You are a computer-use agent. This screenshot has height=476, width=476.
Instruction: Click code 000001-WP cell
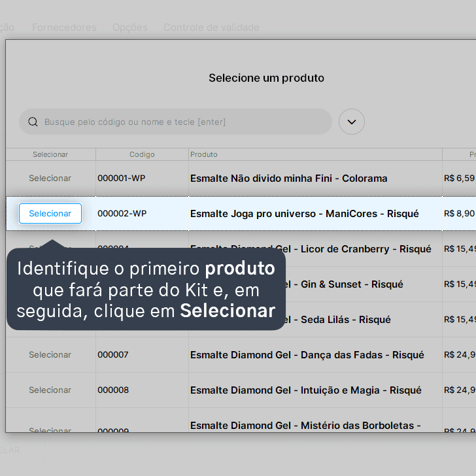[122, 178]
